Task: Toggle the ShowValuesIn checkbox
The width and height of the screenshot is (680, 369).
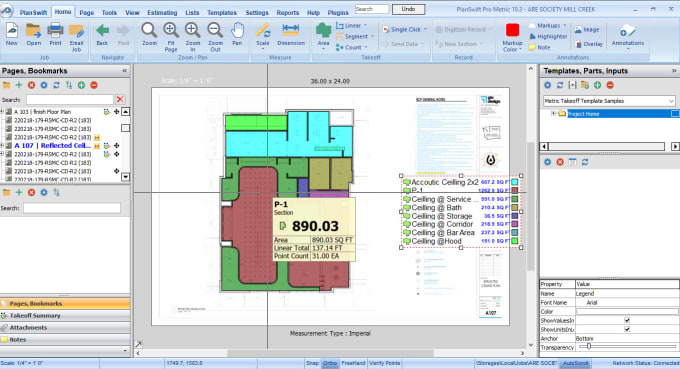Action: click(627, 320)
